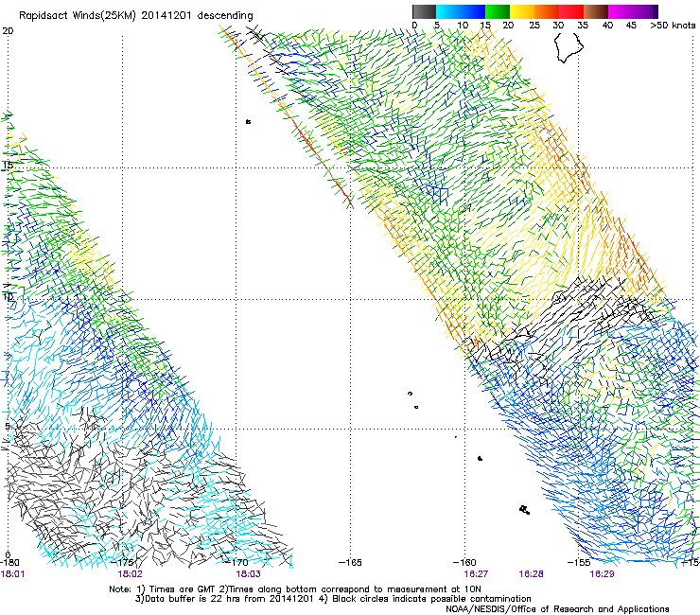
Task: Click the title 'Rapidscat Winds(25KM) 20141201 descending'
Action: [x=135, y=16]
